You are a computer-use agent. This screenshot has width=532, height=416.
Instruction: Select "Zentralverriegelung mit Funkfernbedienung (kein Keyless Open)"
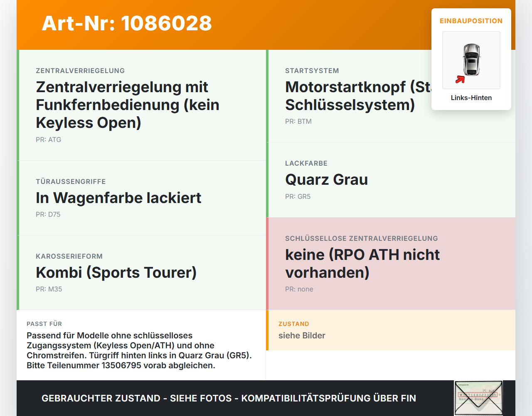pos(128,105)
